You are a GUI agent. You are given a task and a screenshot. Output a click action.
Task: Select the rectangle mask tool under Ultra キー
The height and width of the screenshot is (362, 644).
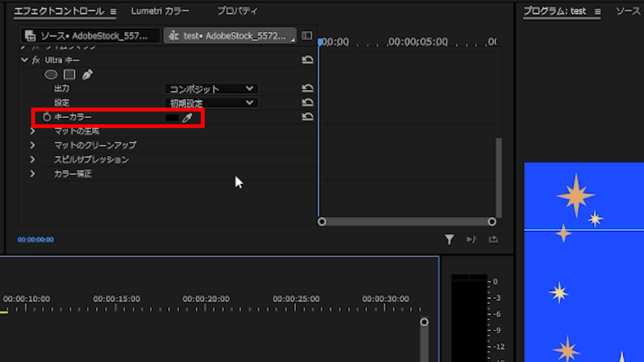tap(69, 75)
